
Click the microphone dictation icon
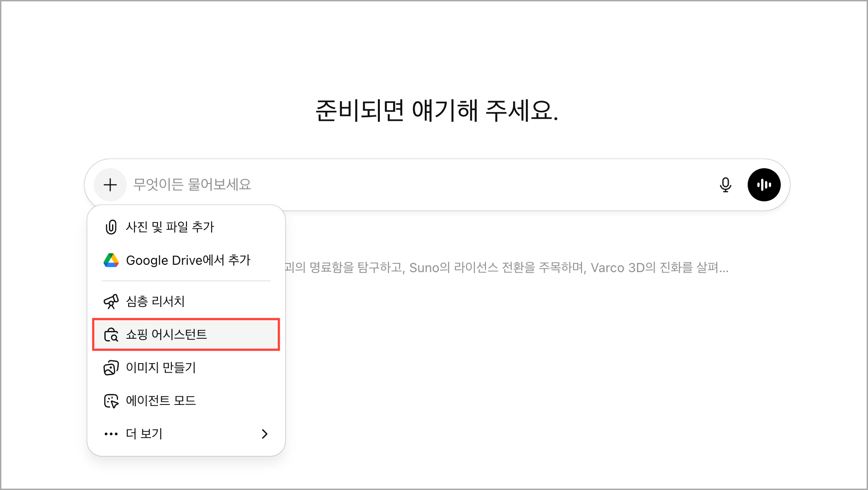click(725, 185)
